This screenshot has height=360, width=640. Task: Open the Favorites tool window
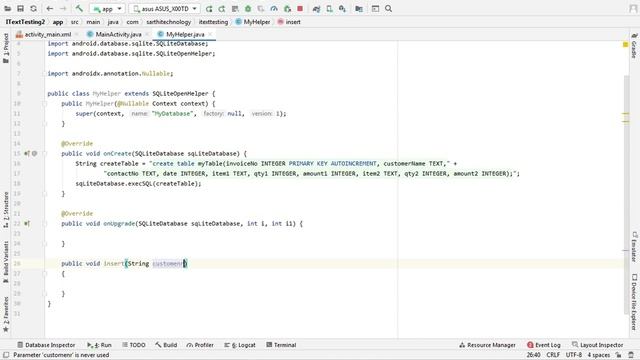pos(6,314)
